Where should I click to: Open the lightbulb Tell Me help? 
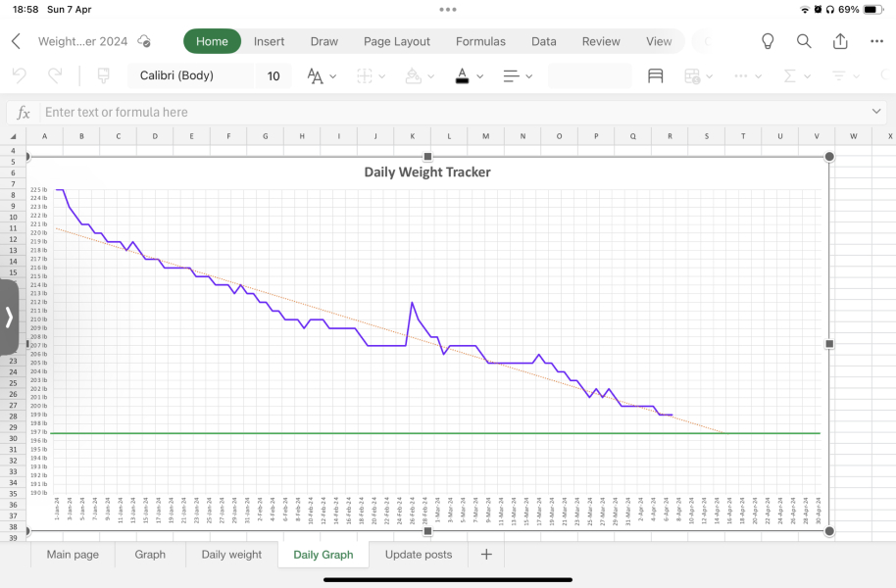pos(768,41)
